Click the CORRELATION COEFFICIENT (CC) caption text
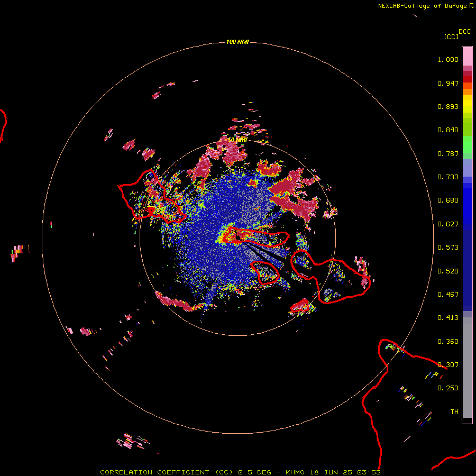 pyautogui.click(x=167, y=472)
